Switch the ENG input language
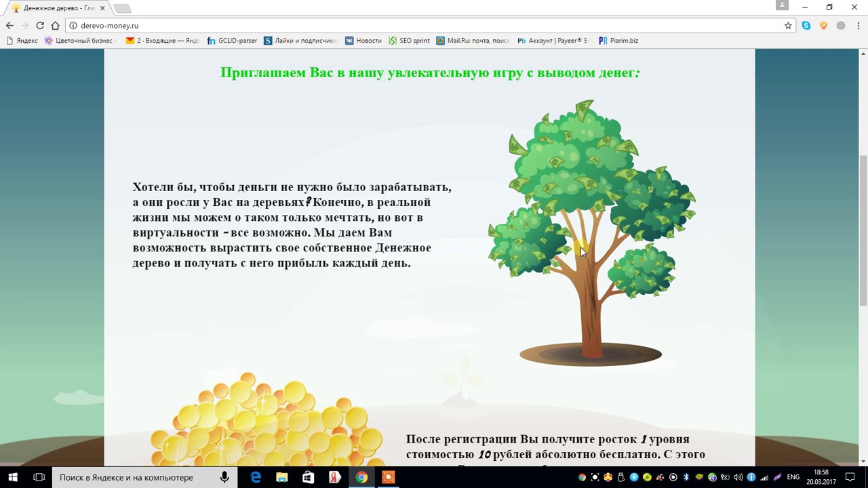 pyautogui.click(x=793, y=477)
